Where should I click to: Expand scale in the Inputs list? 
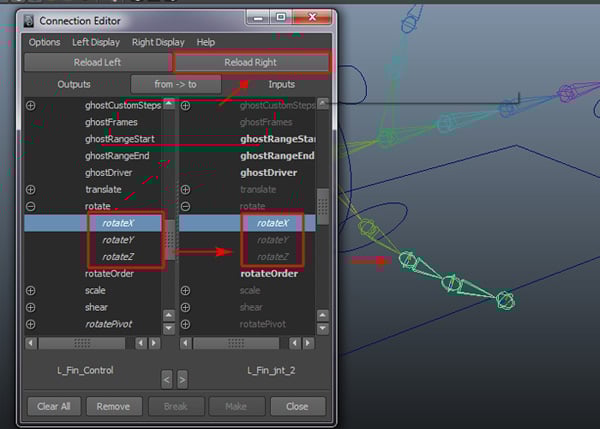point(185,290)
